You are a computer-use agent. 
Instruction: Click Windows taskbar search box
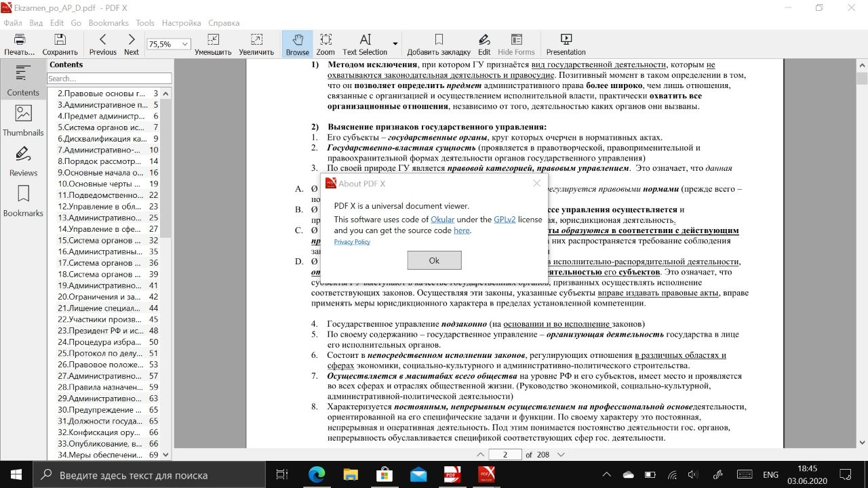(x=149, y=474)
